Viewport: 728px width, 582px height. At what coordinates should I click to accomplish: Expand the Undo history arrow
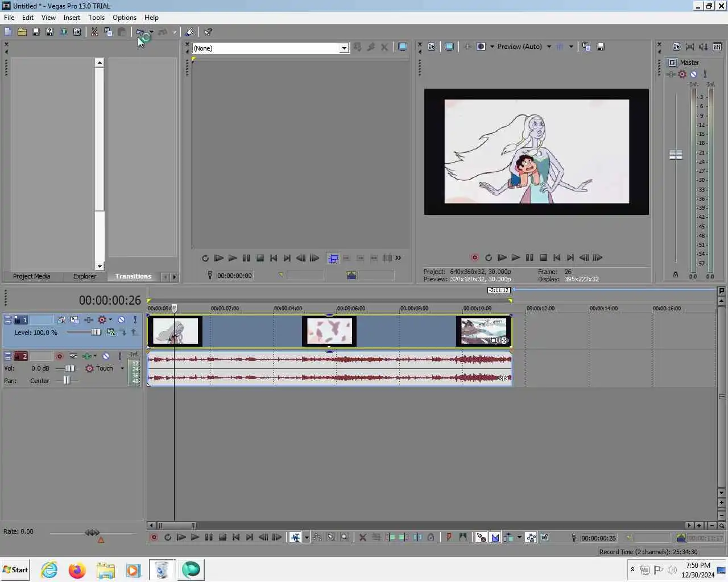point(151,32)
